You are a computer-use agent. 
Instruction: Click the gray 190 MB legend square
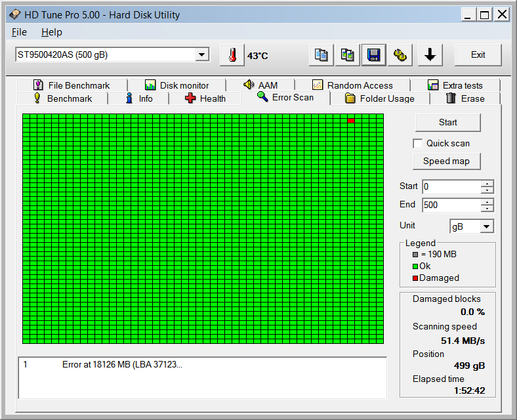coord(415,255)
